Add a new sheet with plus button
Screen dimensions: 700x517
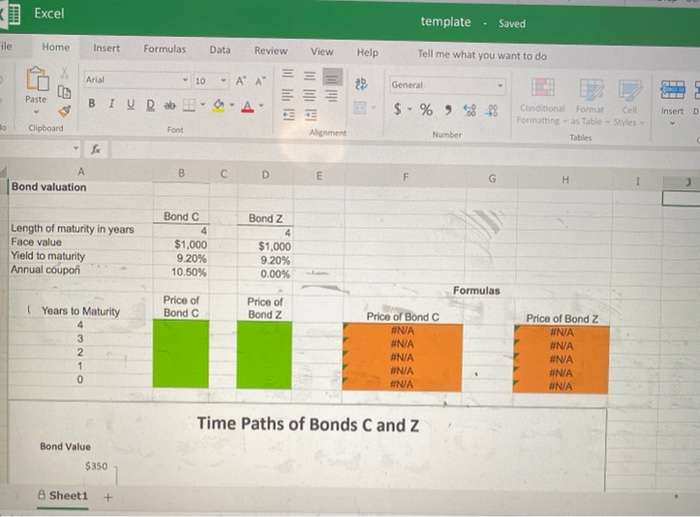point(108,496)
